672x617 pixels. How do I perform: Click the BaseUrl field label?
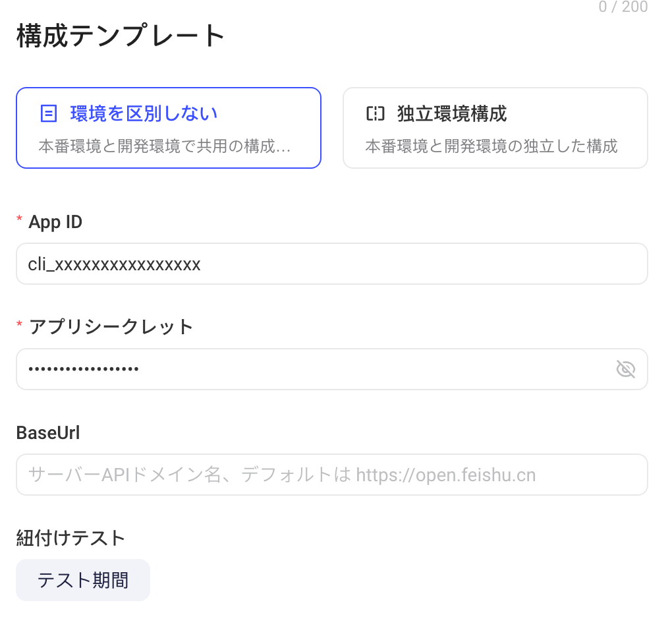point(48,432)
